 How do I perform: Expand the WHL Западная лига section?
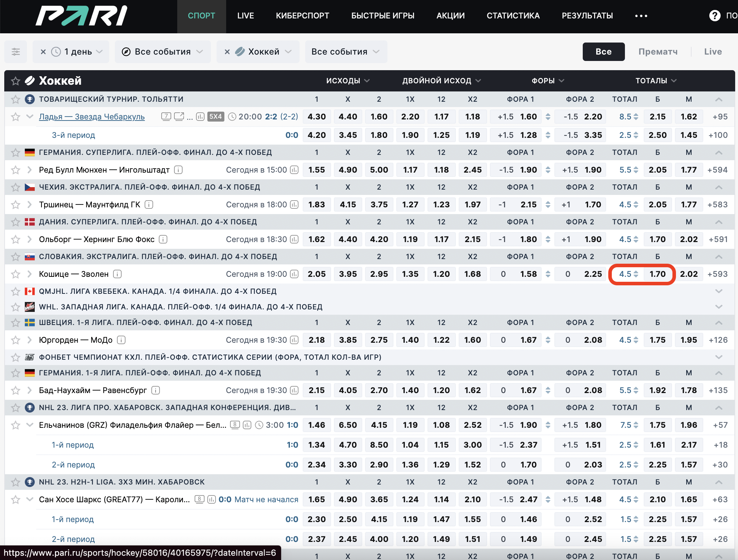(719, 307)
